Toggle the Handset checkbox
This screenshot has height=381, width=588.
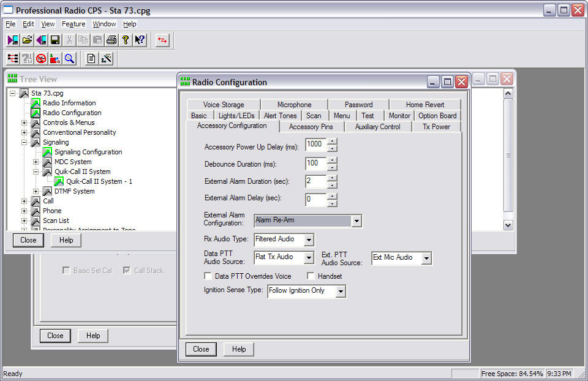(311, 276)
